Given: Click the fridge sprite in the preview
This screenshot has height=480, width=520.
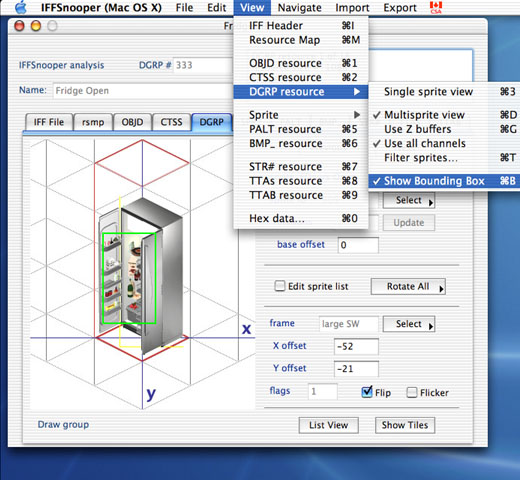Looking at the screenshot, I should click(140, 275).
